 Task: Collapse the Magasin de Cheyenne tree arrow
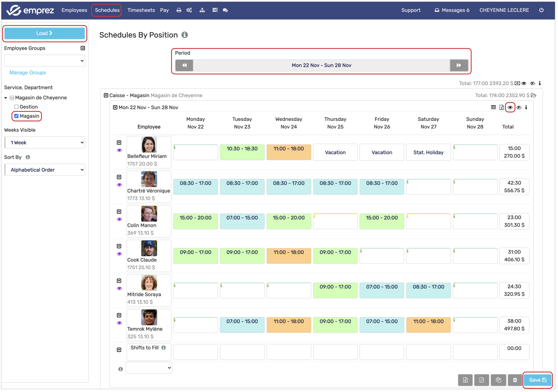tap(6, 98)
